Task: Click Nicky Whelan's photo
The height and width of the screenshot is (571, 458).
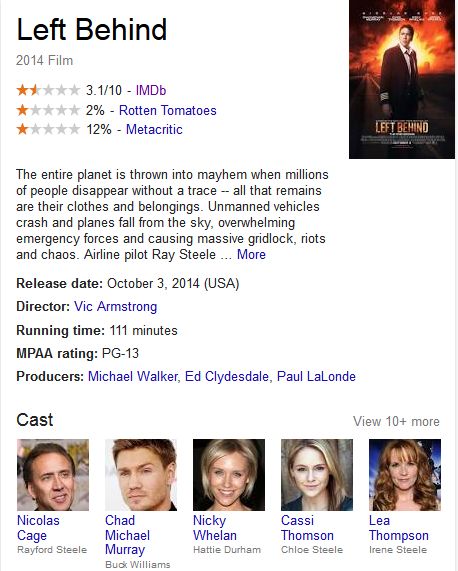Action: (x=229, y=475)
